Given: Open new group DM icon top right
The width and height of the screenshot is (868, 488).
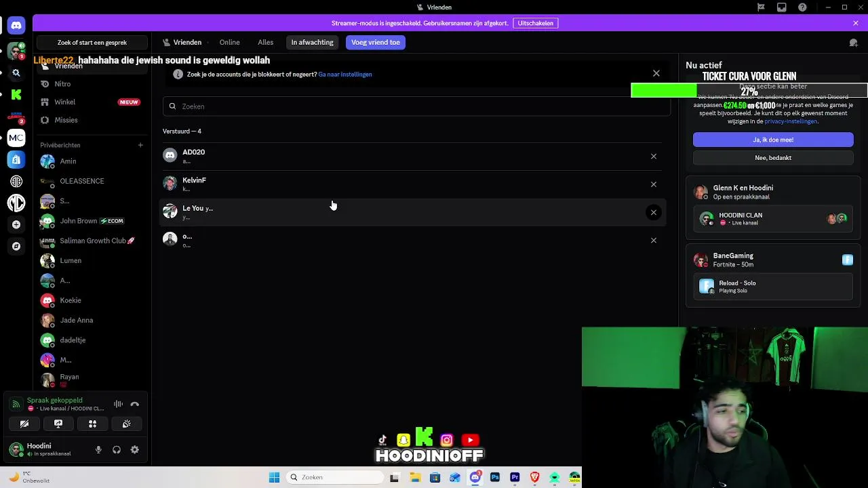Looking at the screenshot, I should point(854,43).
